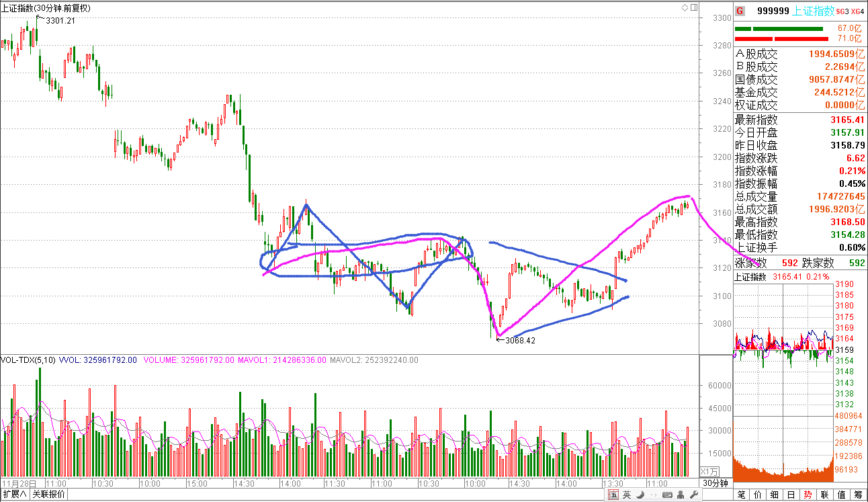The width and height of the screenshot is (868, 502).
Task: Click the green buy volume bar
Action: 779,29
